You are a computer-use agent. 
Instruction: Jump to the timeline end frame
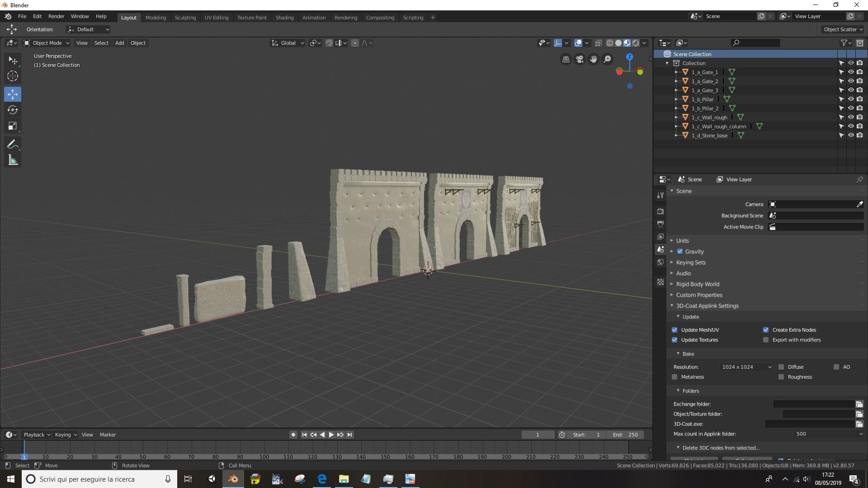point(349,435)
